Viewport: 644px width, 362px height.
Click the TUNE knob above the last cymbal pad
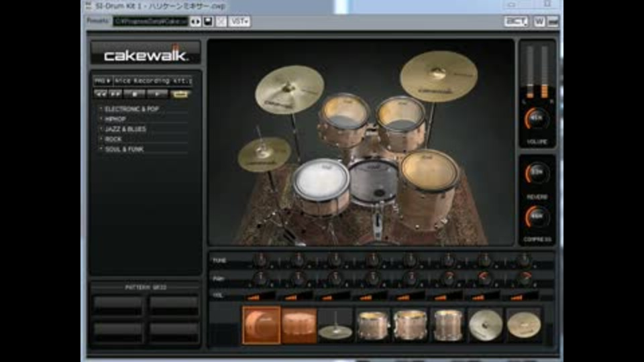point(524,260)
